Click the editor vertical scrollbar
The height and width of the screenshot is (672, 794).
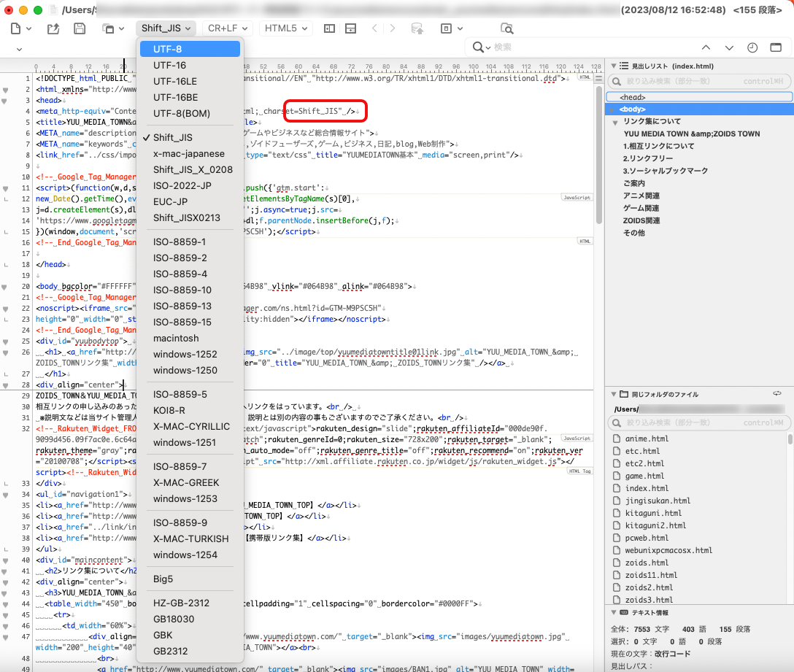tap(599, 153)
